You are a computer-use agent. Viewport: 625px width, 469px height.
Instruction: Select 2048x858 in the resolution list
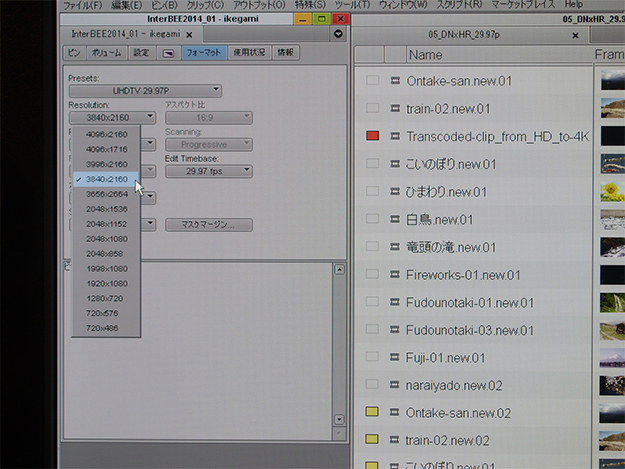(x=106, y=254)
